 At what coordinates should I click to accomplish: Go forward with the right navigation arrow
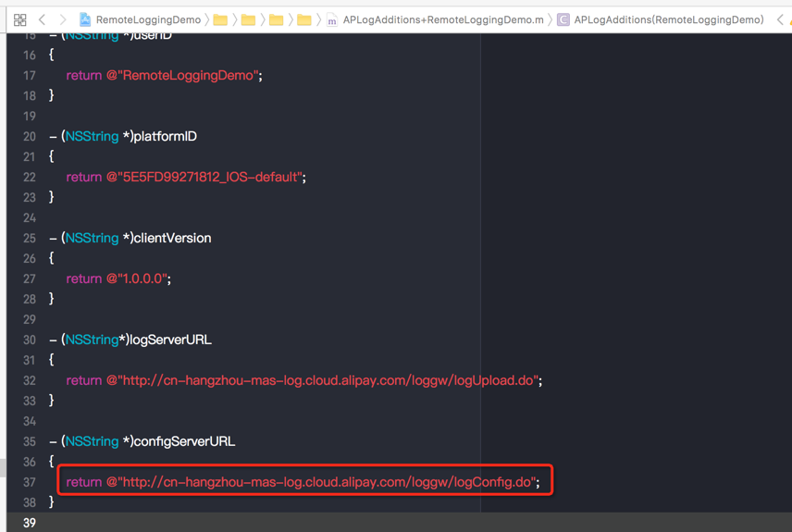tap(63, 19)
